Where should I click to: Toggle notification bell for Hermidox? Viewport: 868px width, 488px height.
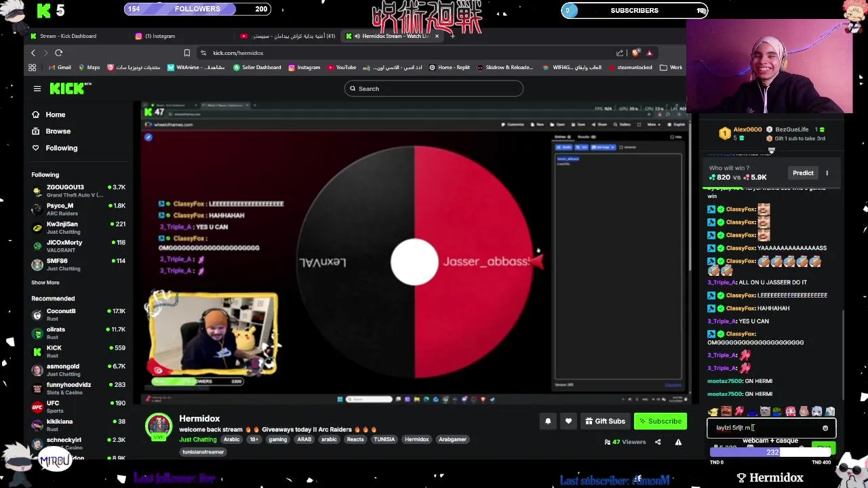tap(548, 422)
